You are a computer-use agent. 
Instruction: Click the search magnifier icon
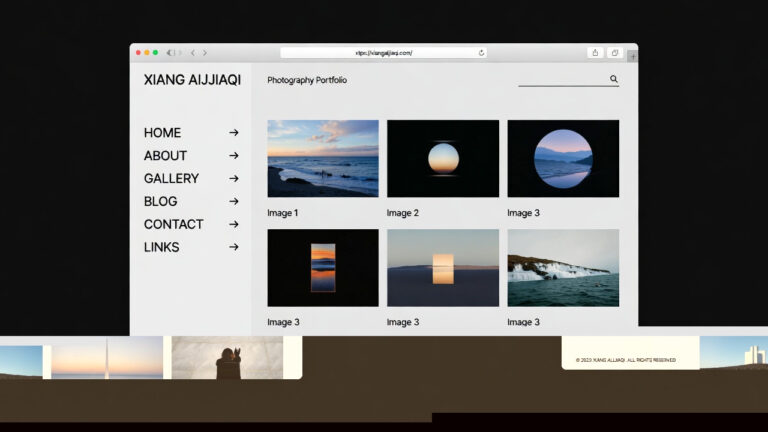tap(614, 79)
